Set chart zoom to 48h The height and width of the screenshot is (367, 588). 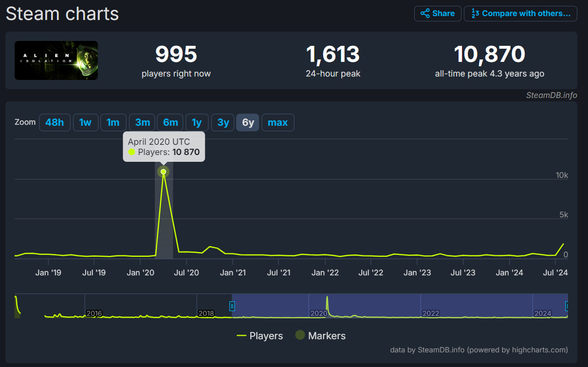(x=55, y=122)
